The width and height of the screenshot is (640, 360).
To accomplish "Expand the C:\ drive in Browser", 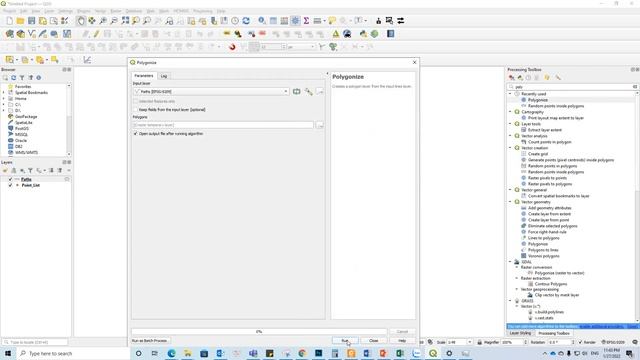I will (x=4, y=104).
